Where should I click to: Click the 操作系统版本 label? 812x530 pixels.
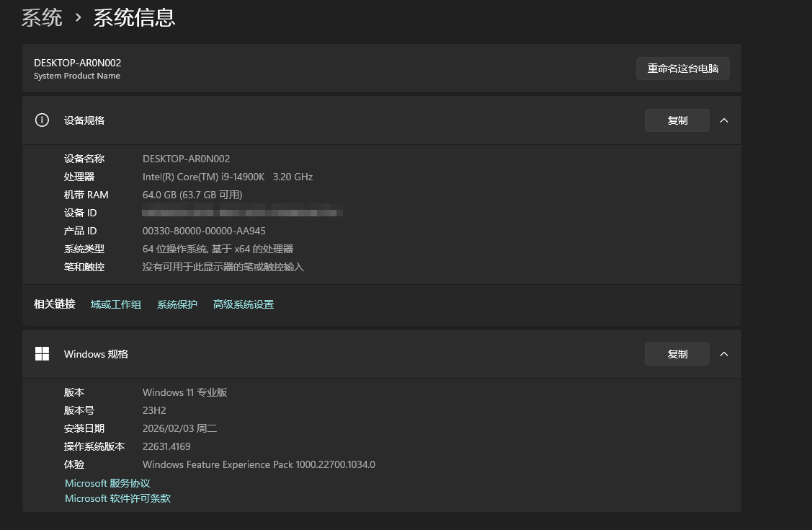(94, 446)
